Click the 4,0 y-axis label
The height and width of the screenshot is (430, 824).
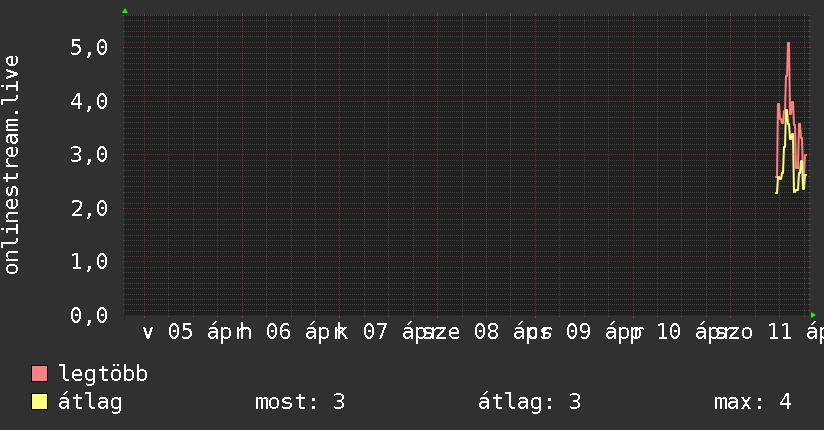pyautogui.click(x=86, y=101)
